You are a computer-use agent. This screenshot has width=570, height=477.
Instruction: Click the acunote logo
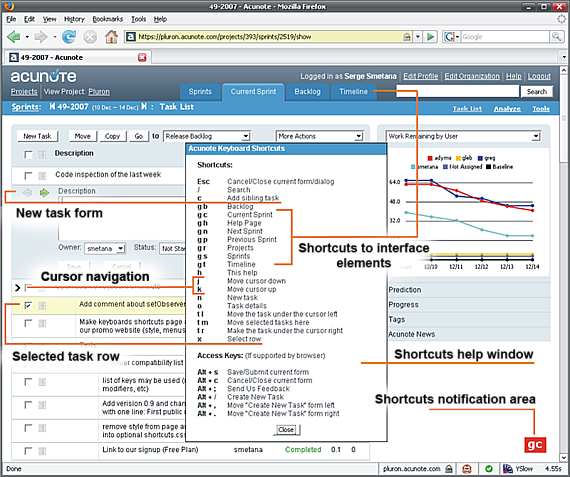(43, 76)
